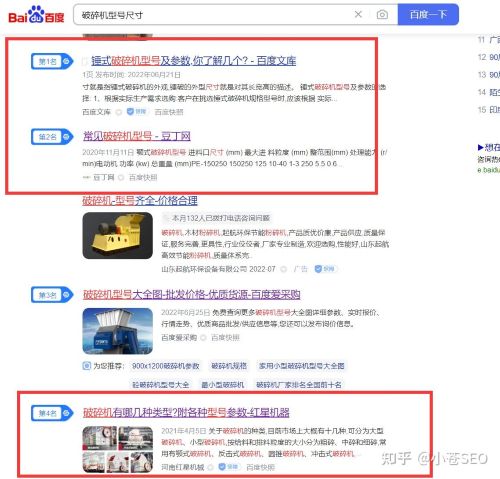Select suggestion 破碎机规格
This screenshot has height=479, width=500.
[229, 366]
